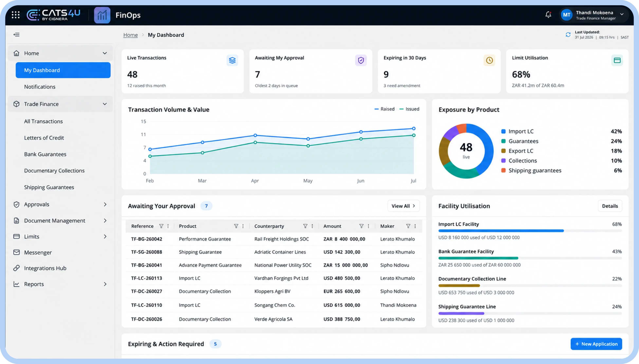The height and width of the screenshot is (364, 639).
Task: Open the notifications bell
Action: (548, 15)
